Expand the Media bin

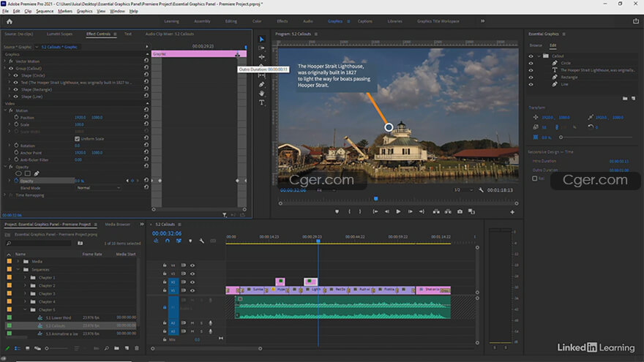coord(18,262)
